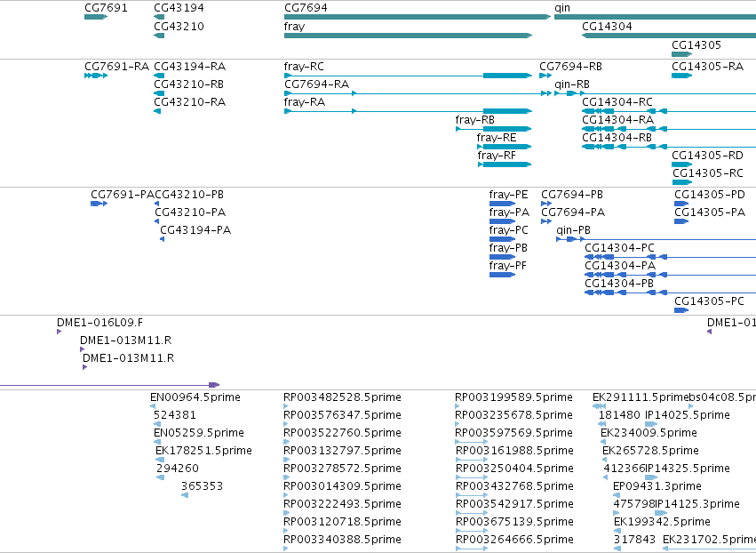Open the EK234009.5prime EST label
Image resolution: width=756 pixels, height=553 pixels.
tap(649, 434)
